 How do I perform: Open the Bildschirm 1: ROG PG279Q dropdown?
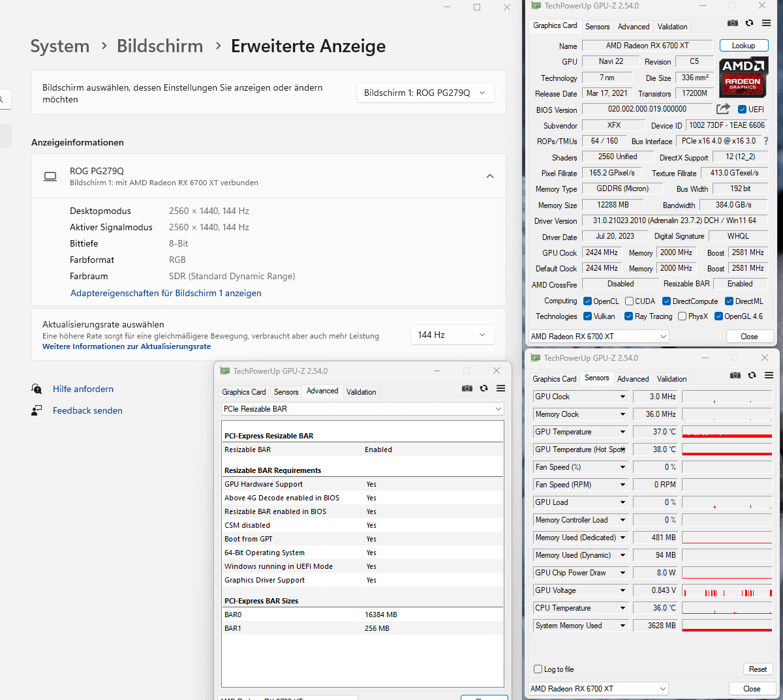pos(425,93)
